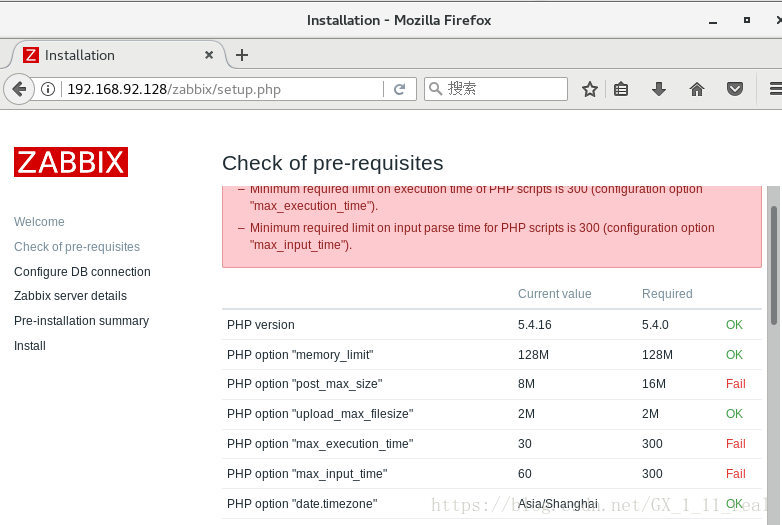The image size is (782, 525).
Task: Select Configure DB connection step
Action: (82, 271)
